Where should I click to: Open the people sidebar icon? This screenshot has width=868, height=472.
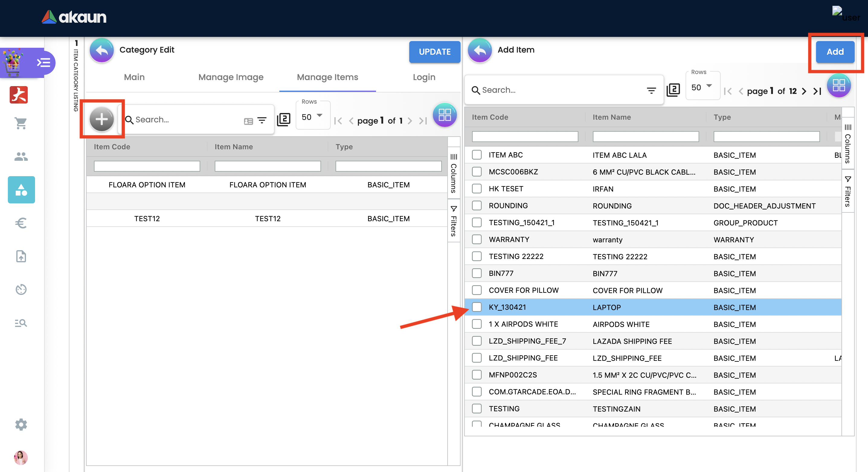(21, 157)
